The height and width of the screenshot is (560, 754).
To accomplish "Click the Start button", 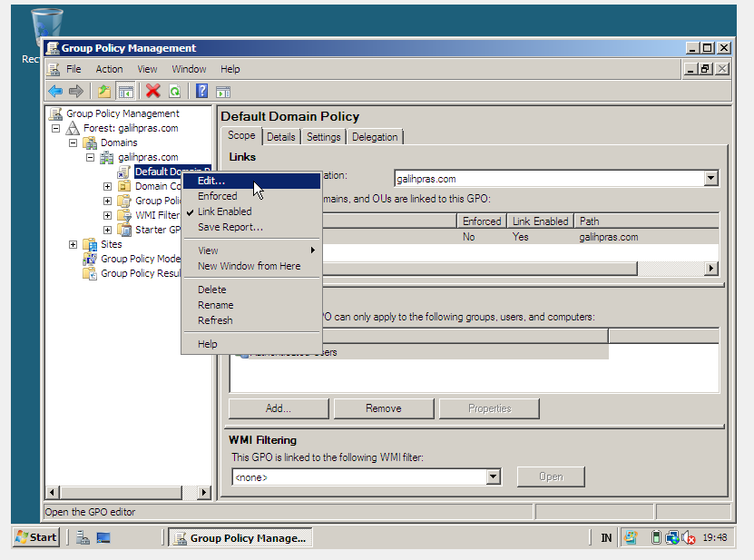I will click(36, 537).
